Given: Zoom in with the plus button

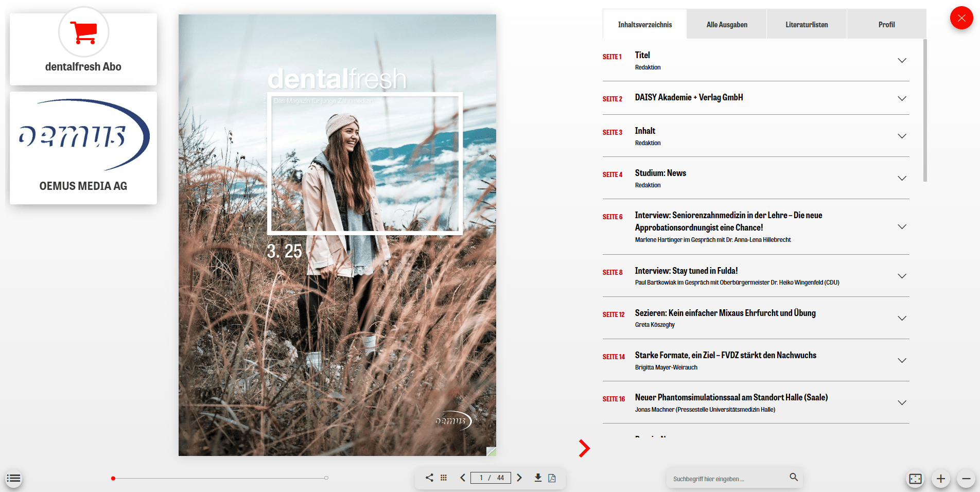Looking at the screenshot, I should coord(940,479).
